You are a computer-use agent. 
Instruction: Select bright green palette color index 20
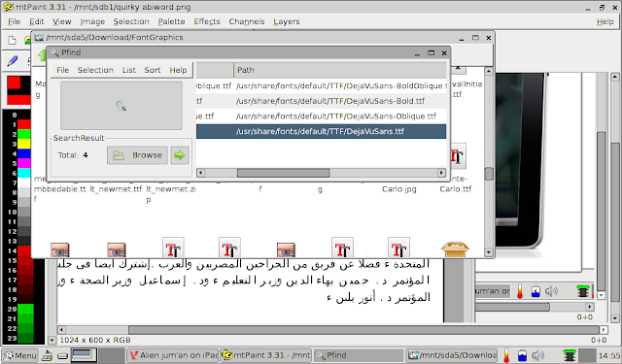coord(25,310)
